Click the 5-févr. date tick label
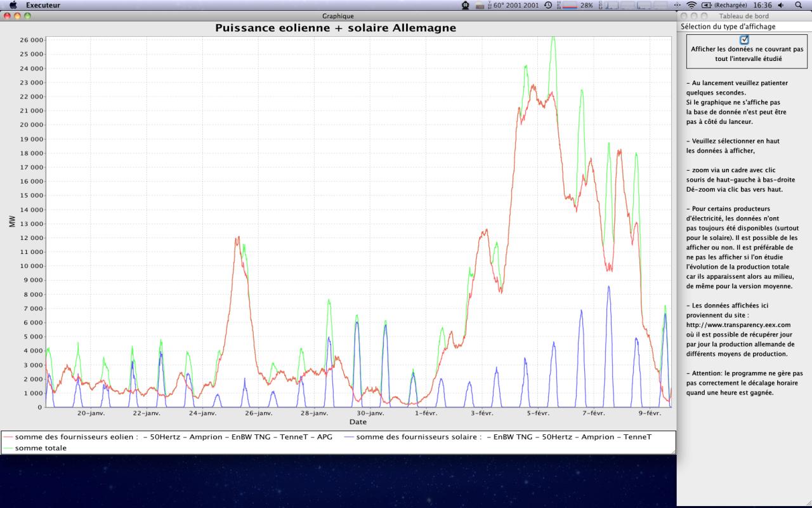 tap(537, 413)
